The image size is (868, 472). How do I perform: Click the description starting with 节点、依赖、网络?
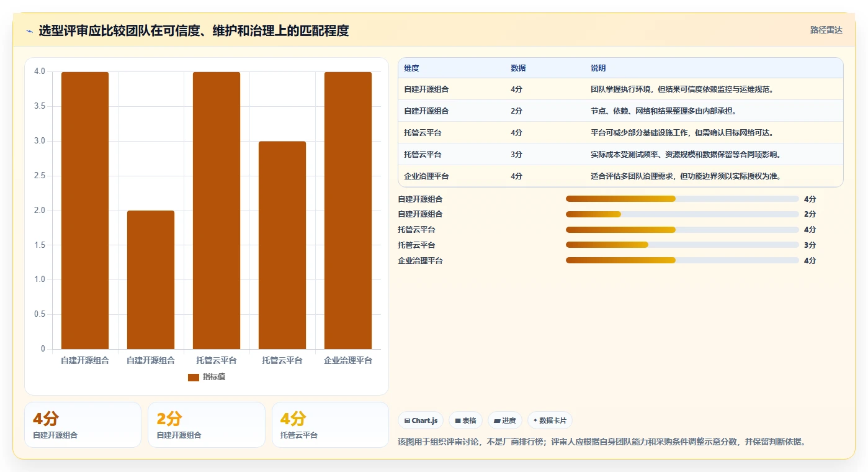(663, 111)
